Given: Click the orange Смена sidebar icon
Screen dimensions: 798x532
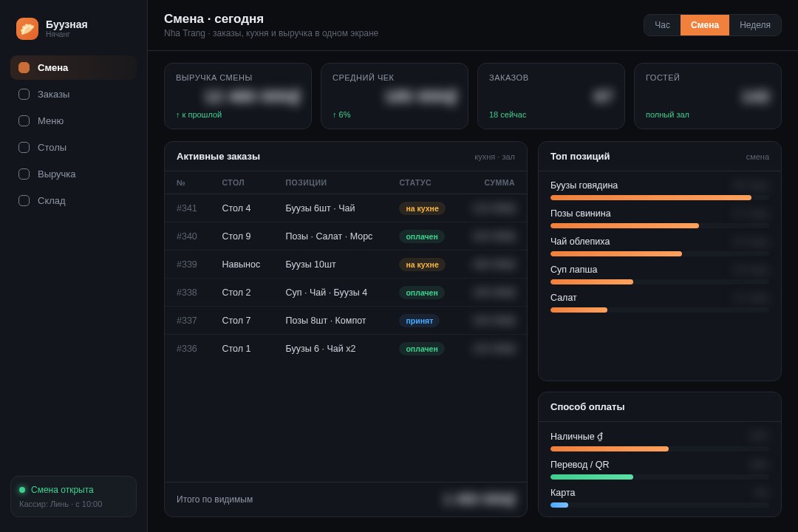Looking at the screenshot, I should (24, 68).
